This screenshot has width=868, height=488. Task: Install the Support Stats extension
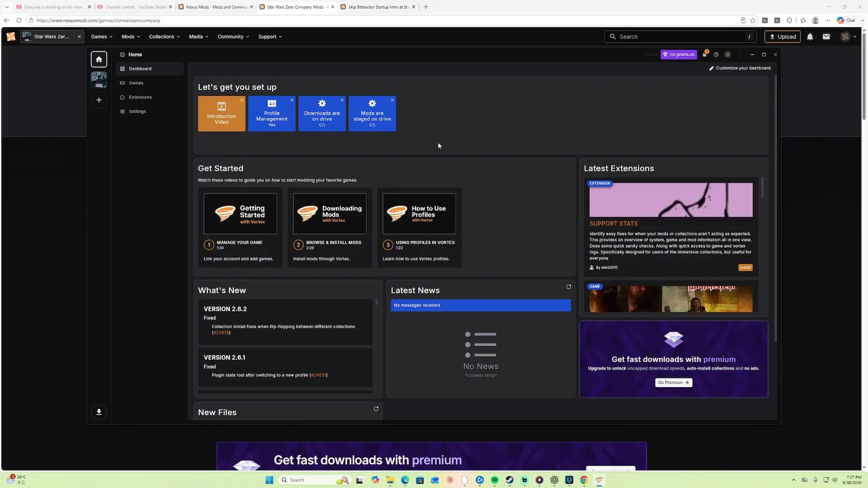(x=745, y=267)
